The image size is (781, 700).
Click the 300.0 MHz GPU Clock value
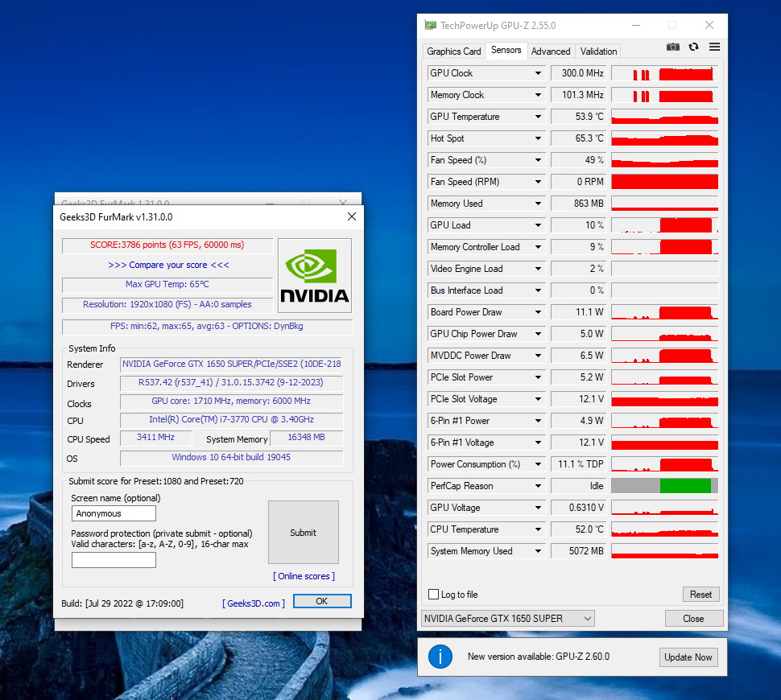(579, 73)
